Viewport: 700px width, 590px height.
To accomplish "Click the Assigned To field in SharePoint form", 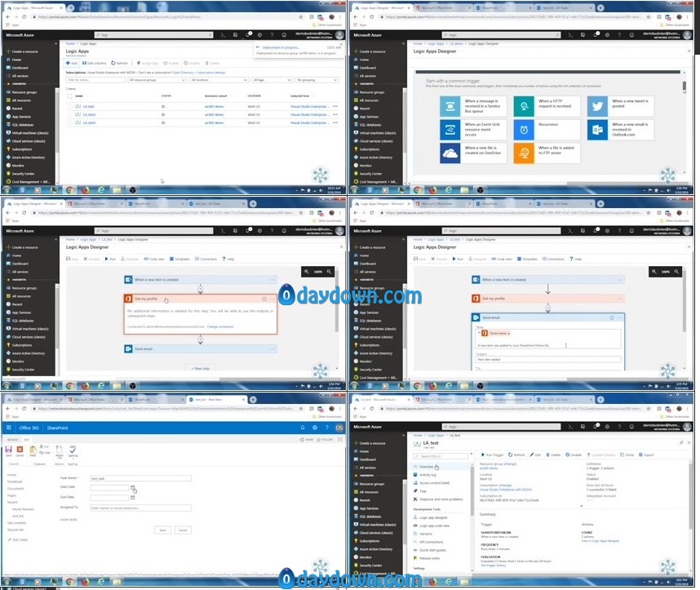I will point(140,508).
